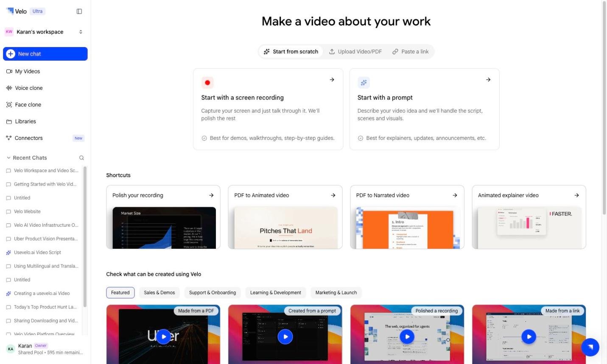Select the Paste a link tab
Viewport: 607px width, 364px height.
[410, 52]
